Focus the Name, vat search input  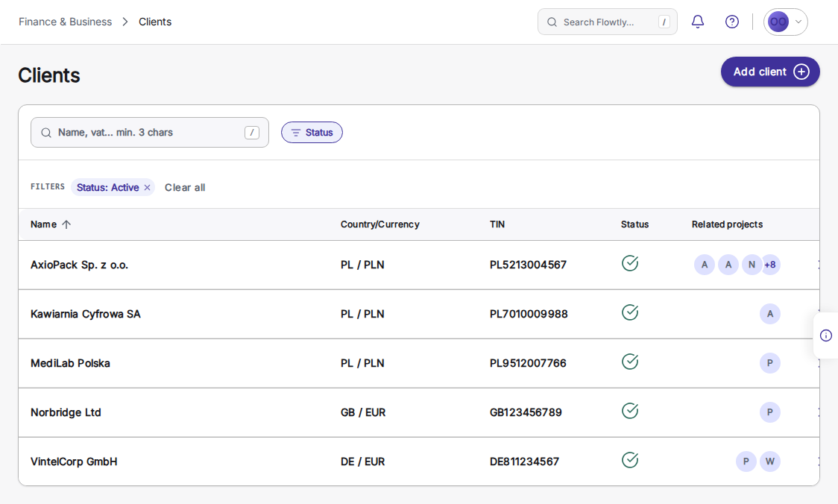150,133
